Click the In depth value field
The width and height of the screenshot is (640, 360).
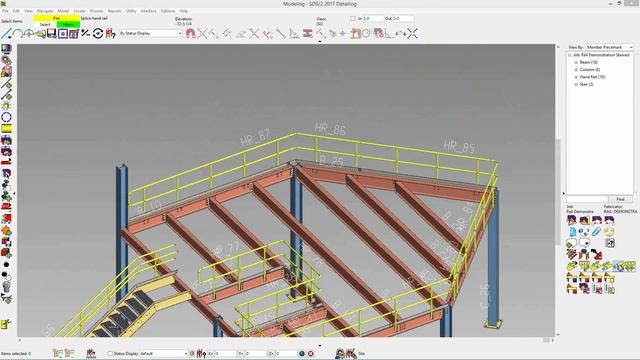(x=373, y=18)
